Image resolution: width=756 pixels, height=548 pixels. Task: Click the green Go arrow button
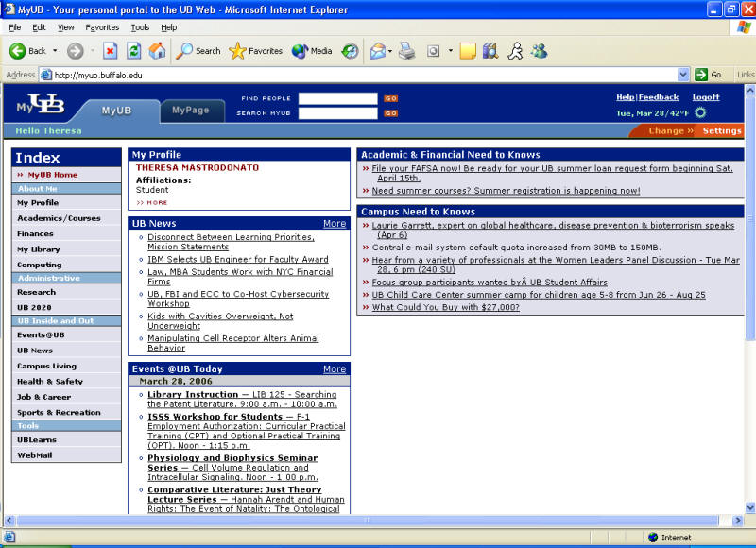701,75
